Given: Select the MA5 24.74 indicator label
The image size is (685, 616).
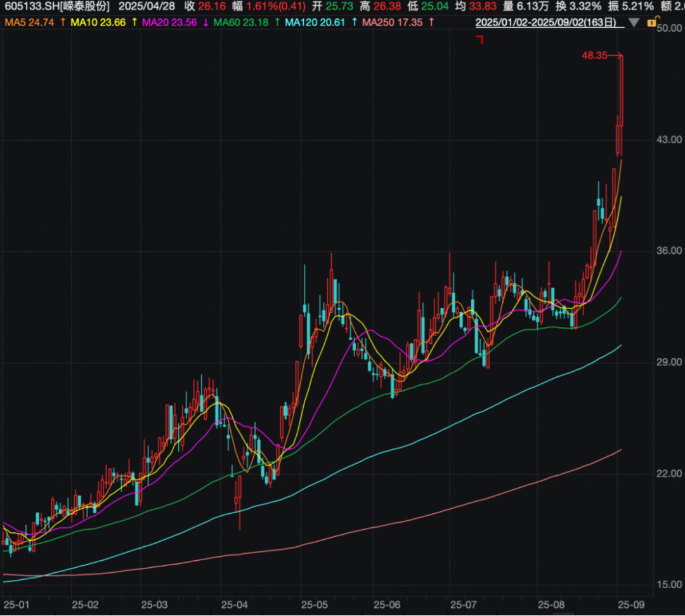Looking at the screenshot, I should pos(29,22).
